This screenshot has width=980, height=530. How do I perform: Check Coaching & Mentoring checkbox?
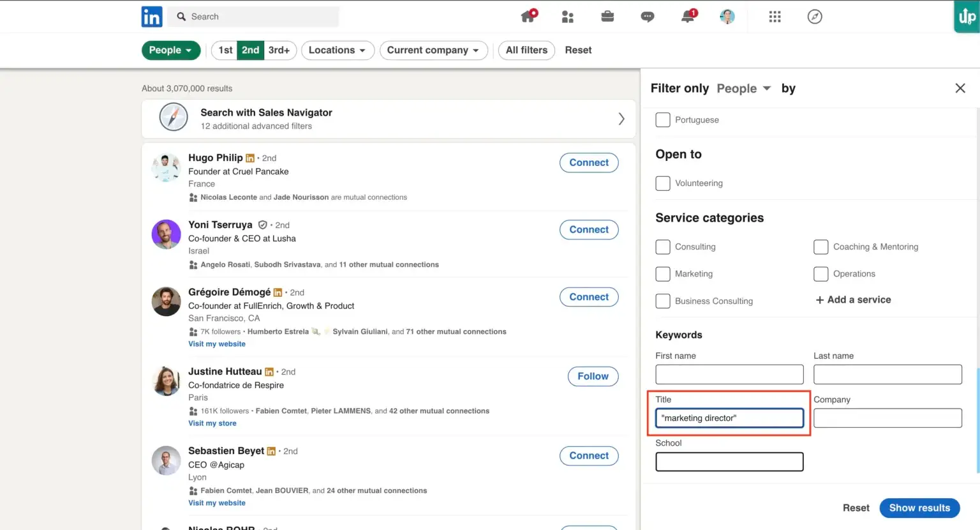coord(821,247)
